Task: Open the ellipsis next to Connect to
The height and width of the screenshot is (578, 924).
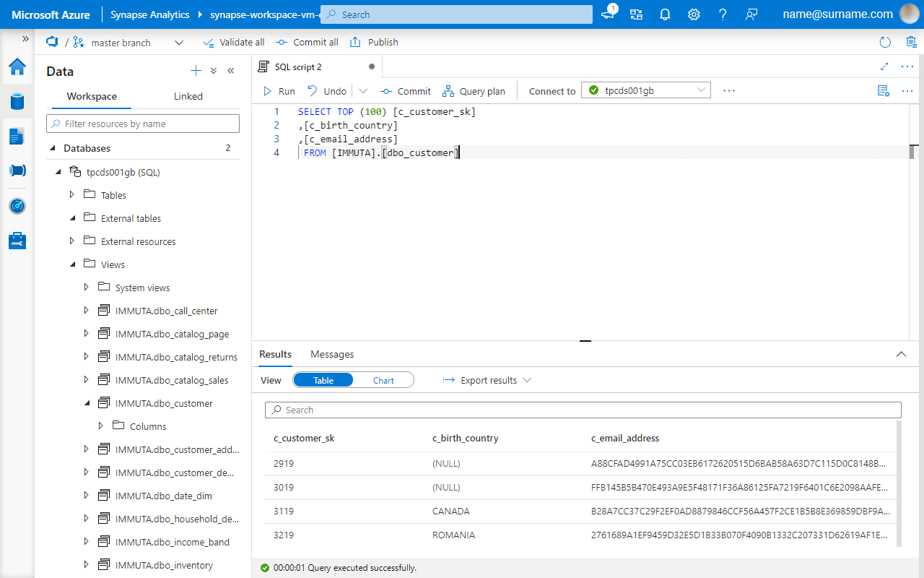Action: (728, 90)
